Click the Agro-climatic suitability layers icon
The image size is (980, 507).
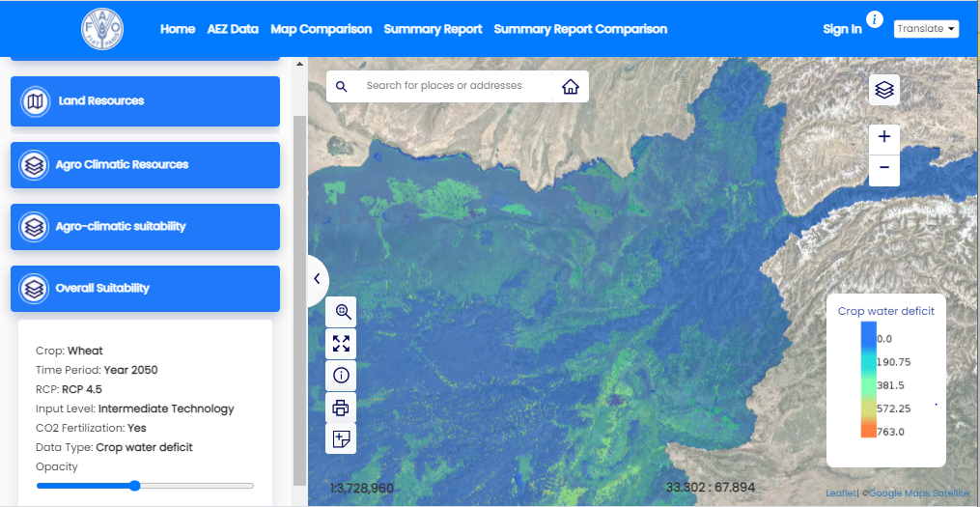point(36,226)
